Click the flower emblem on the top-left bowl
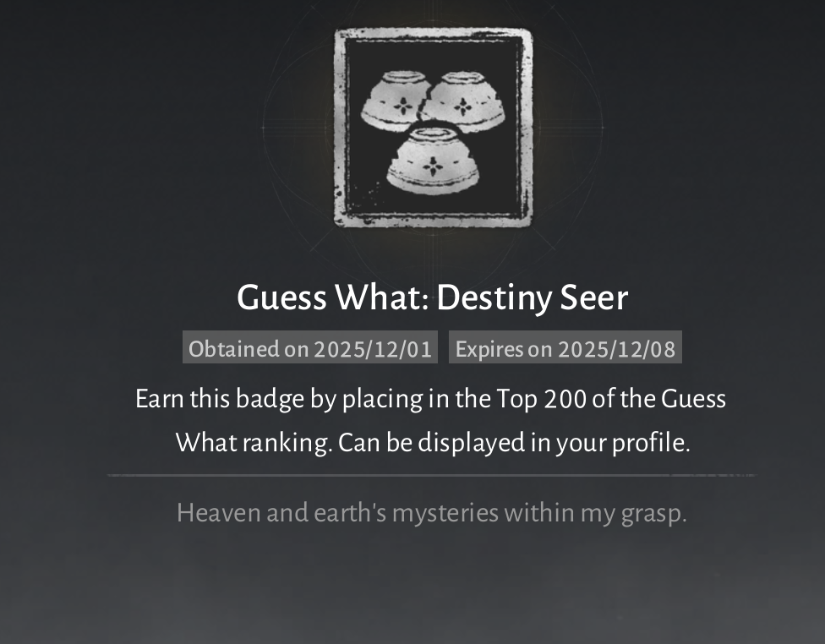 (403, 106)
